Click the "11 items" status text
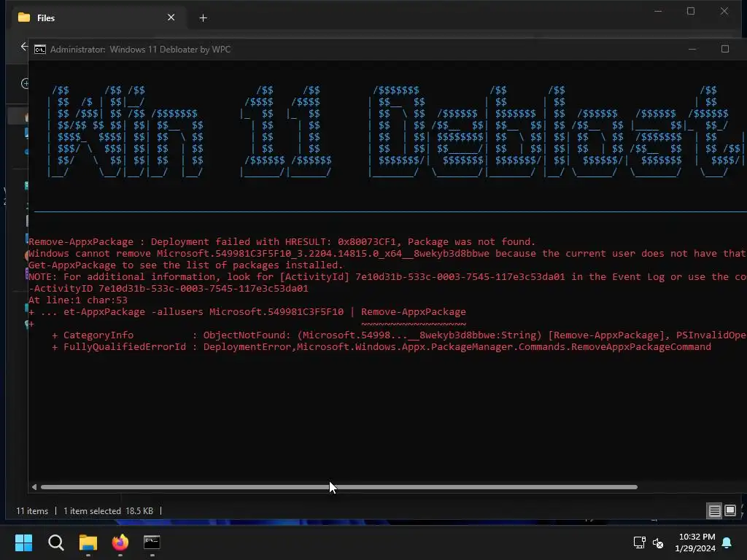 pos(32,511)
